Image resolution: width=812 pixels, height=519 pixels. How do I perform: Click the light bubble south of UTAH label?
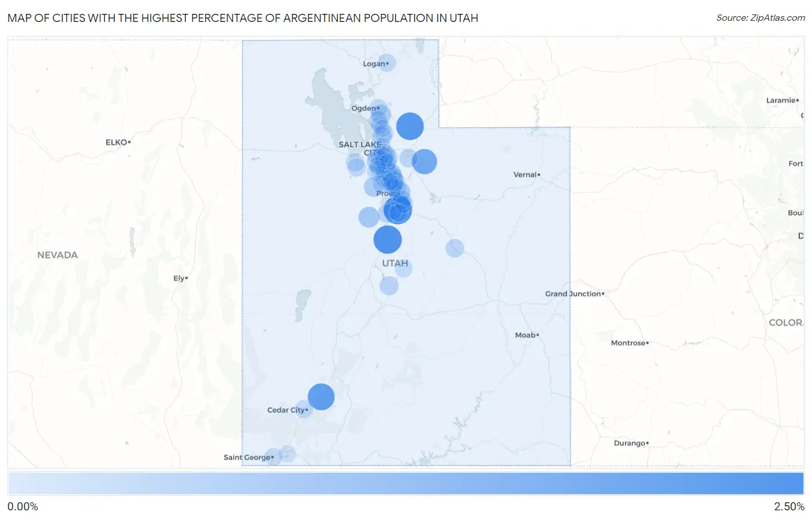[389, 285]
